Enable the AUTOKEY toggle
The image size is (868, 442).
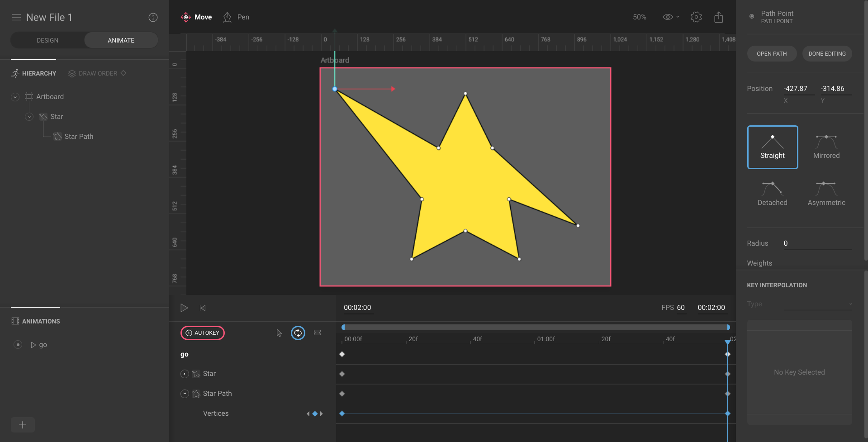(202, 333)
